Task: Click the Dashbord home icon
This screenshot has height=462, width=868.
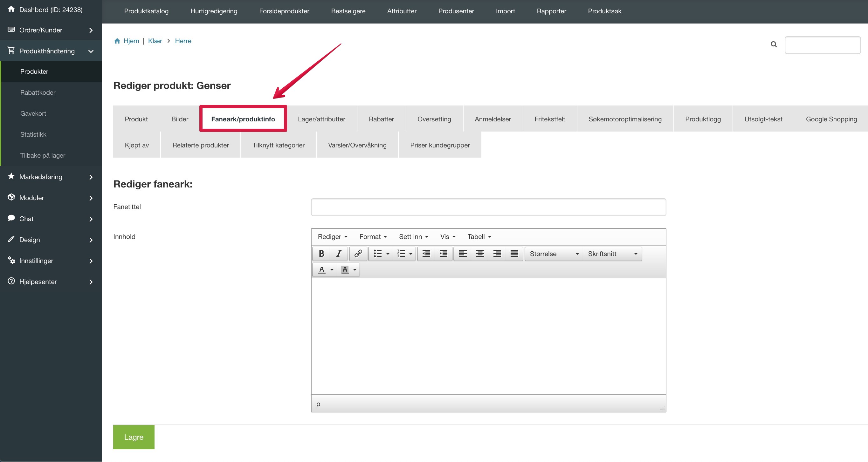Action: point(11,9)
